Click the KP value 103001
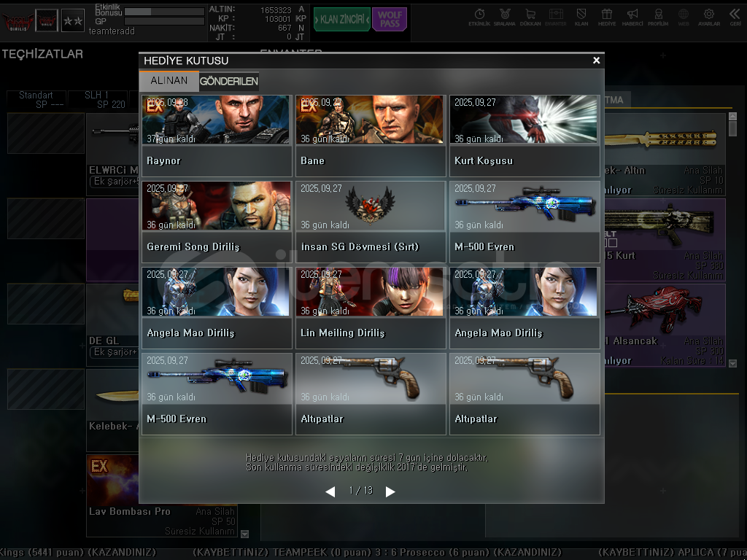The image size is (747, 560). pyautogui.click(x=278, y=19)
